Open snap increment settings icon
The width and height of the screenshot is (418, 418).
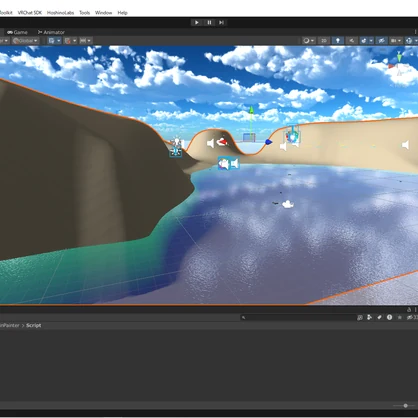(x=83, y=41)
